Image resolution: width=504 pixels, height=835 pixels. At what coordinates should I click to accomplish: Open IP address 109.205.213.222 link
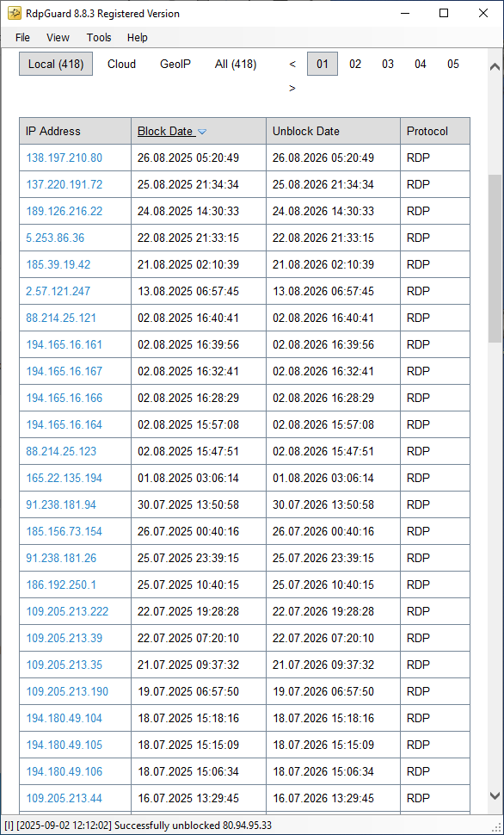[x=67, y=611]
